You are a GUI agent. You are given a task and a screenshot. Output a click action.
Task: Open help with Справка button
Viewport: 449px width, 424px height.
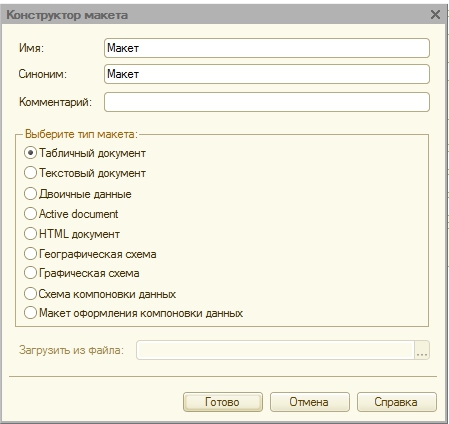click(x=397, y=402)
